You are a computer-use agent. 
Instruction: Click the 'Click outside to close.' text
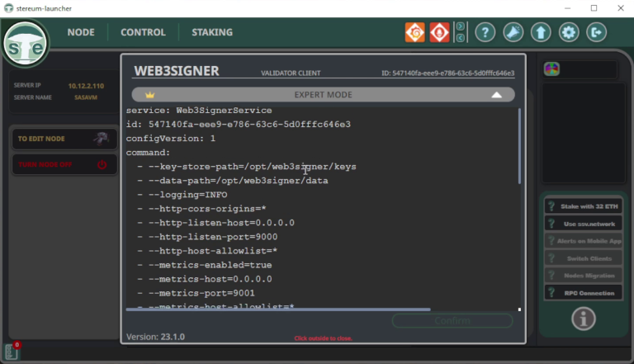tap(323, 338)
